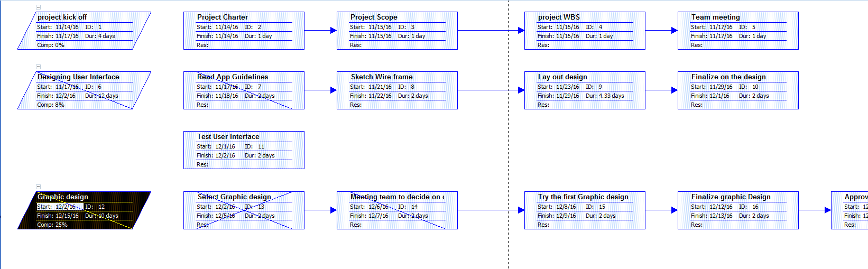
Task: Select 'Try the first Graphic design' node
Action: (585, 210)
